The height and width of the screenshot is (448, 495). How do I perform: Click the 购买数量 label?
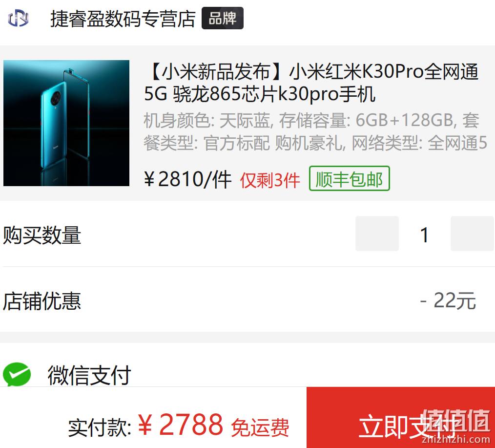coord(42,235)
